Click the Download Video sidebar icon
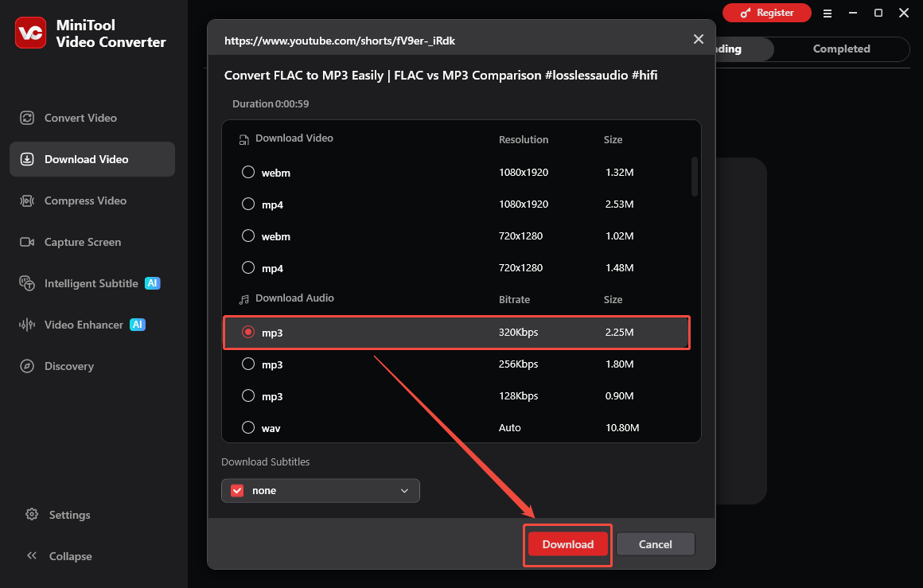 coord(27,159)
